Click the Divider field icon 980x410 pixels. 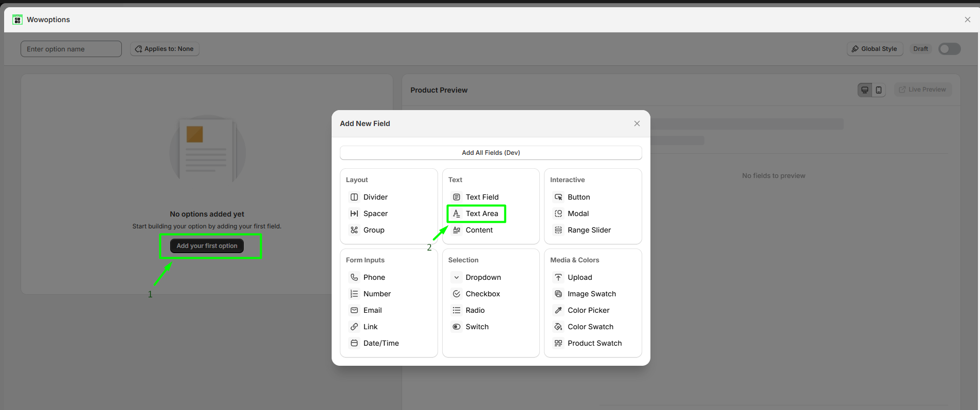click(354, 197)
